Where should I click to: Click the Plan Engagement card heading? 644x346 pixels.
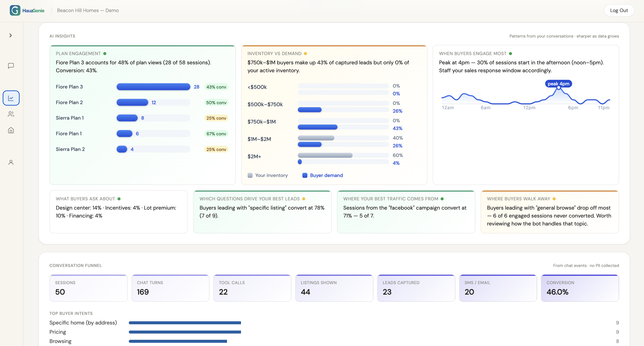(x=78, y=53)
